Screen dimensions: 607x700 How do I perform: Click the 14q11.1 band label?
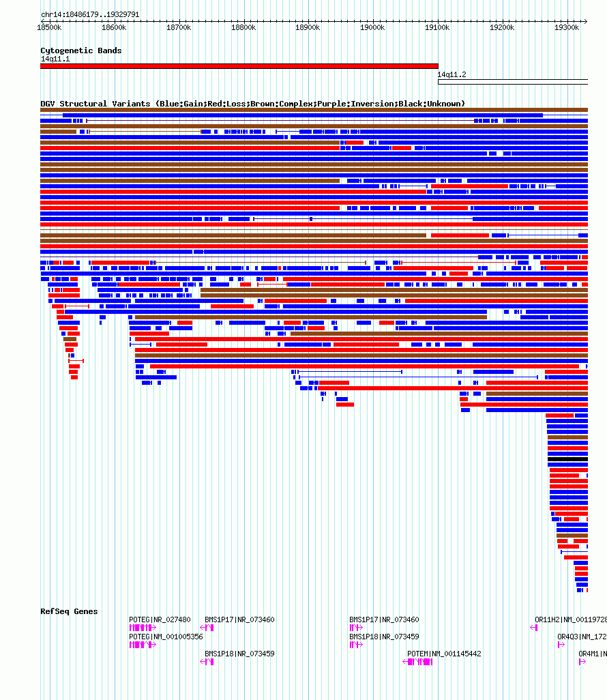pyautogui.click(x=55, y=59)
